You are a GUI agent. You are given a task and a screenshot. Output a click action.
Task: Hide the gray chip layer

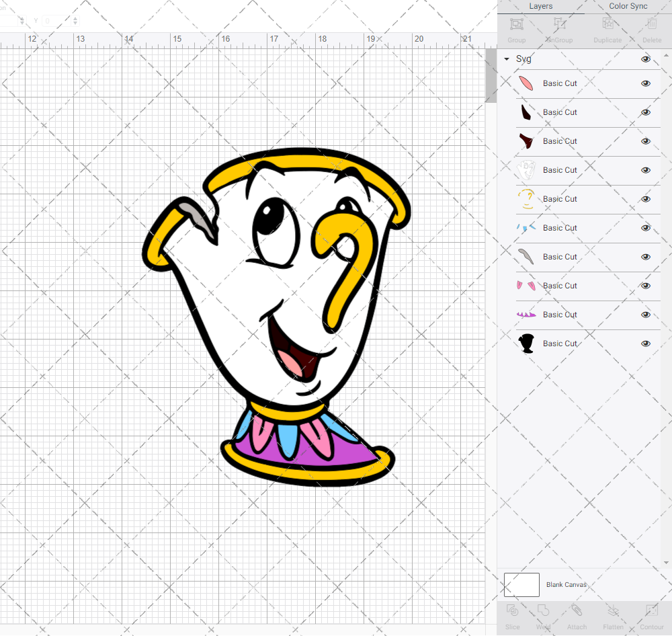click(645, 257)
